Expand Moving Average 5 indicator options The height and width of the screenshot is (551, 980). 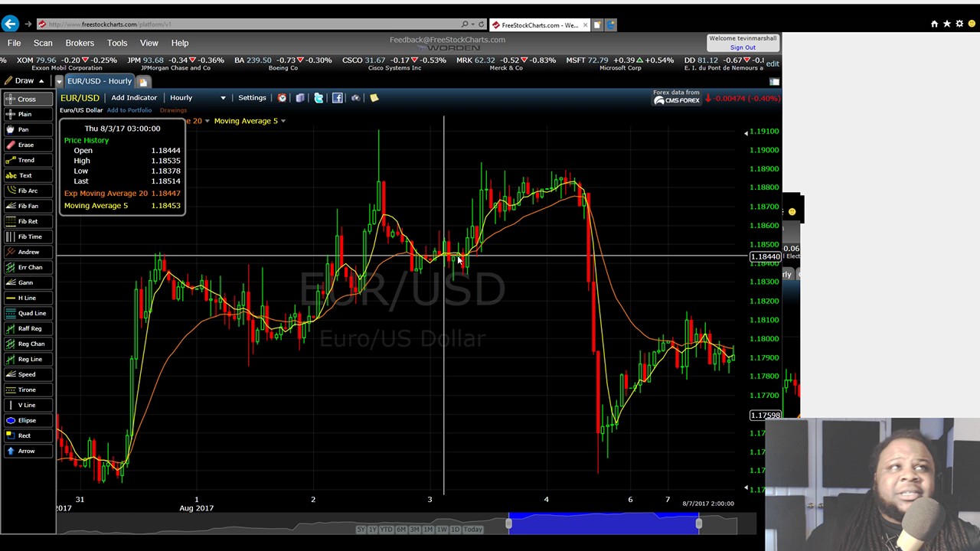tap(283, 121)
